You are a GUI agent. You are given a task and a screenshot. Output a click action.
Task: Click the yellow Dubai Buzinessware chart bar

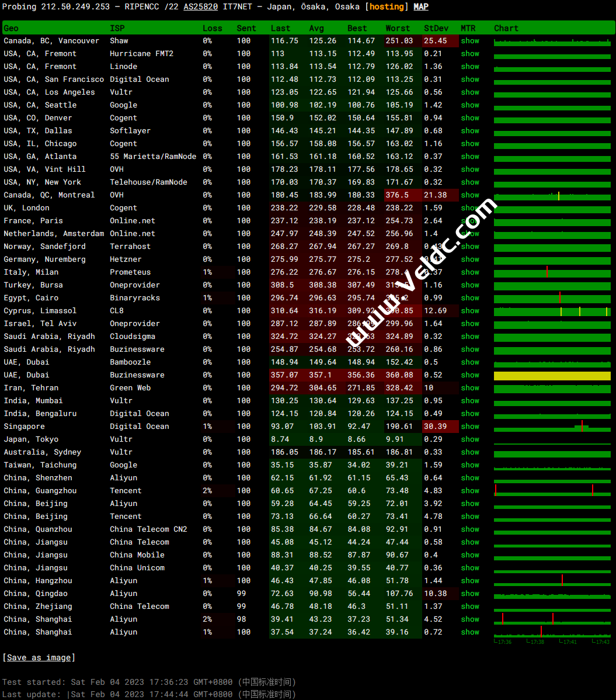click(552, 376)
